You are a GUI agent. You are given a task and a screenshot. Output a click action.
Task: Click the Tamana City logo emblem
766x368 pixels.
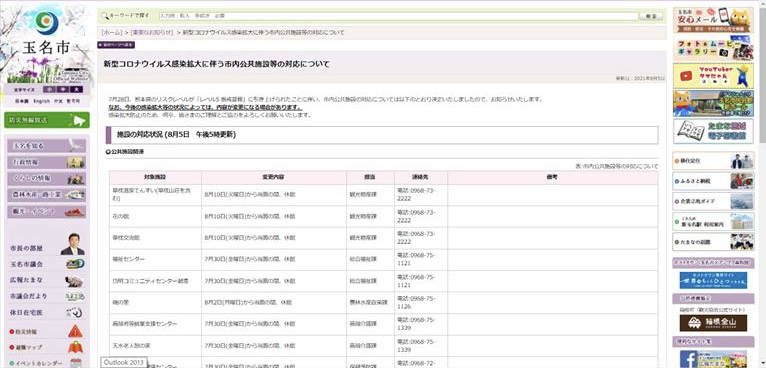pyautogui.click(x=47, y=23)
